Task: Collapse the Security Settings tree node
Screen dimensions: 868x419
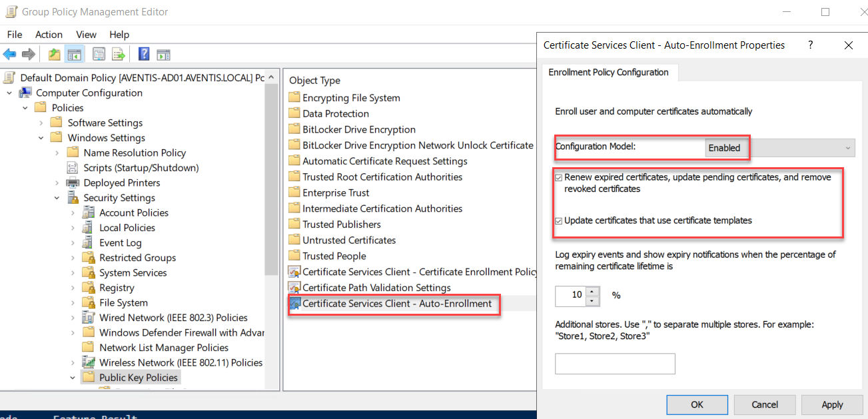Action: point(57,198)
